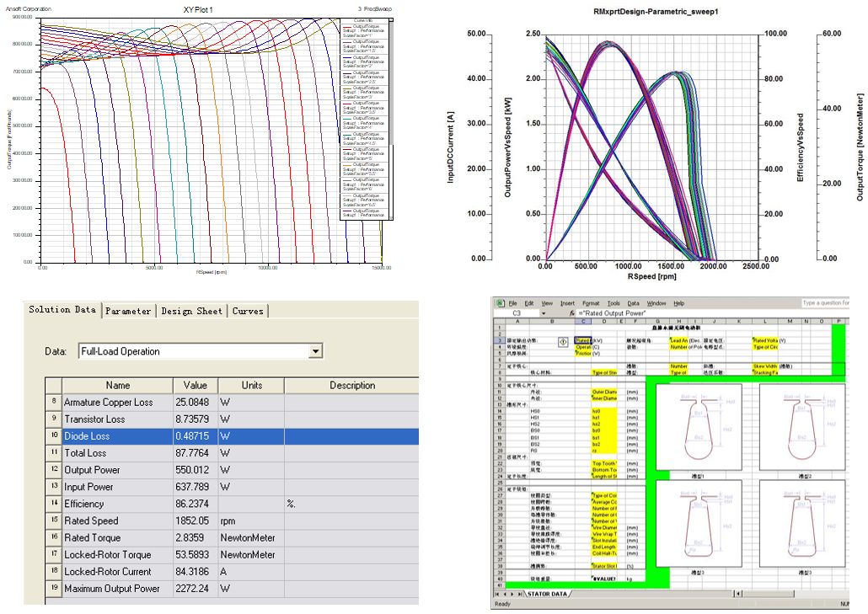Click the fx insert function icon

(x=572, y=313)
